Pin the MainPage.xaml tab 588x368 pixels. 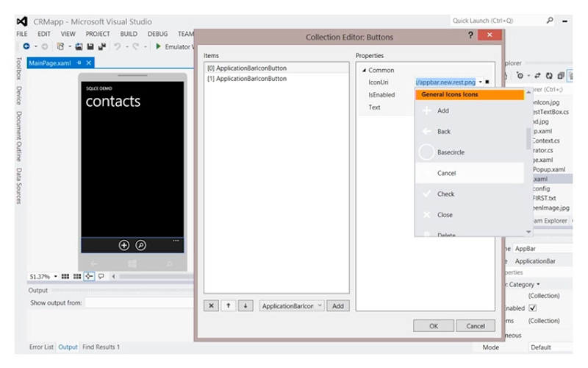tap(79, 63)
